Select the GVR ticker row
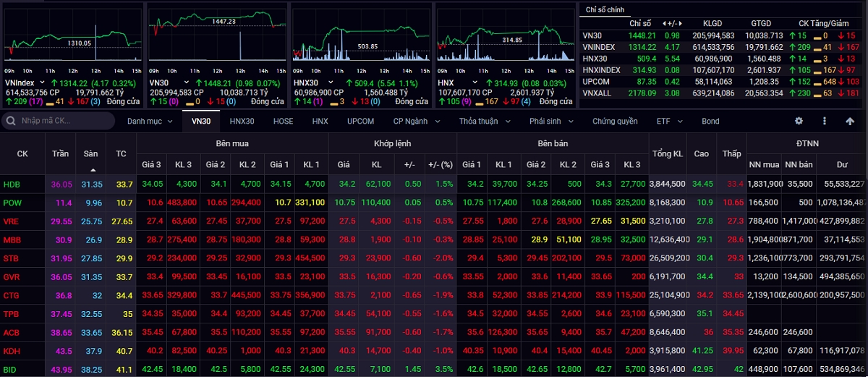868x377 pixels. (434, 276)
